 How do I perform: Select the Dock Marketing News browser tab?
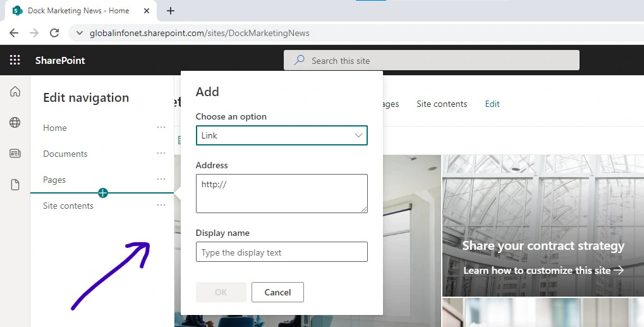[x=81, y=11]
